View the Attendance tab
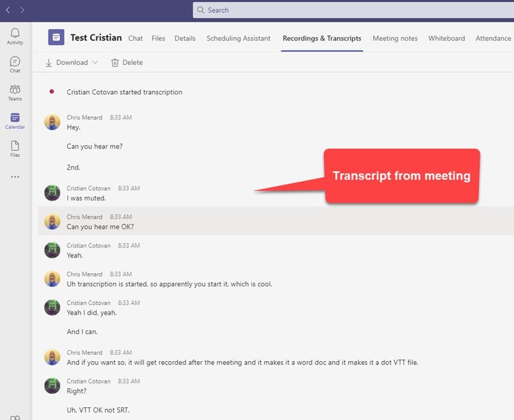 (x=492, y=38)
